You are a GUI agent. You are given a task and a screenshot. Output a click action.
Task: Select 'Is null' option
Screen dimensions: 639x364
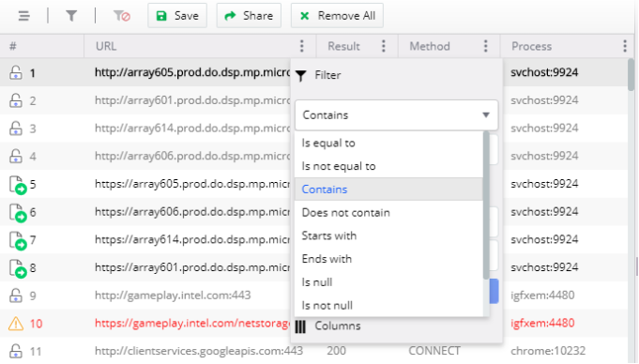[x=388, y=282]
